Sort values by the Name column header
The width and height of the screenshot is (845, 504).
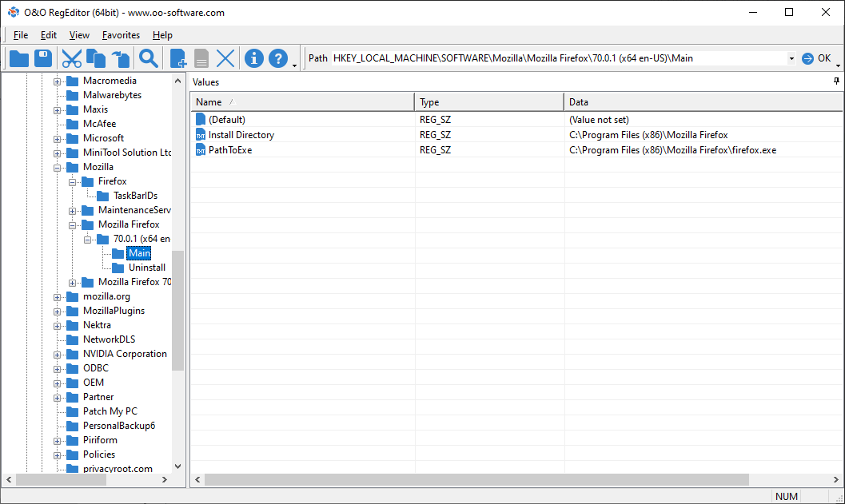point(302,101)
